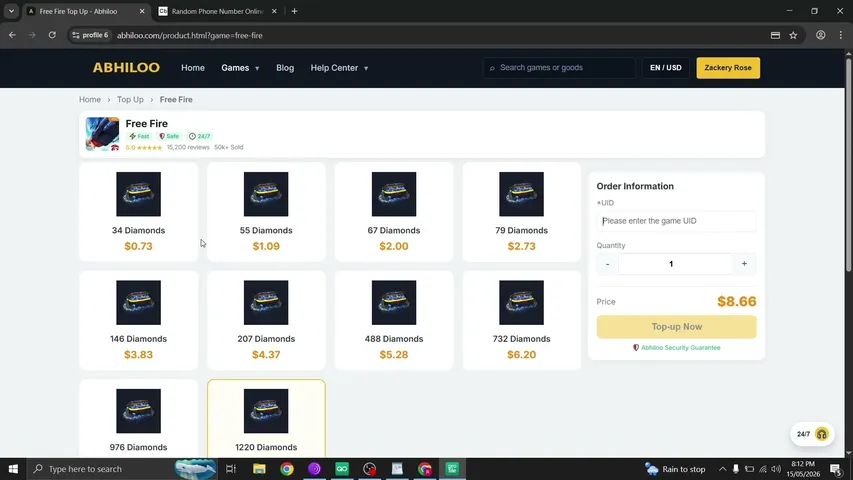Open Abhiloo Security Guarantee link
Image resolution: width=853 pixels, height=480 pixels.
pos(676,347)
